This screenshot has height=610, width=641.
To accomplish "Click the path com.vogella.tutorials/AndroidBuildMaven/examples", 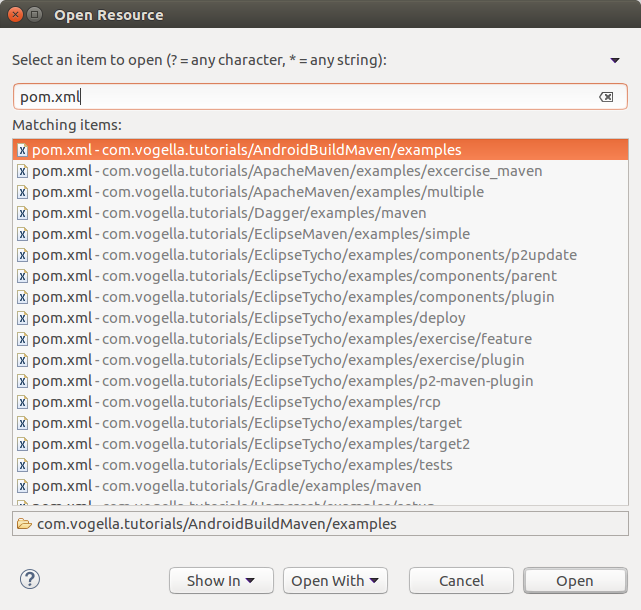I will (217, 524).
